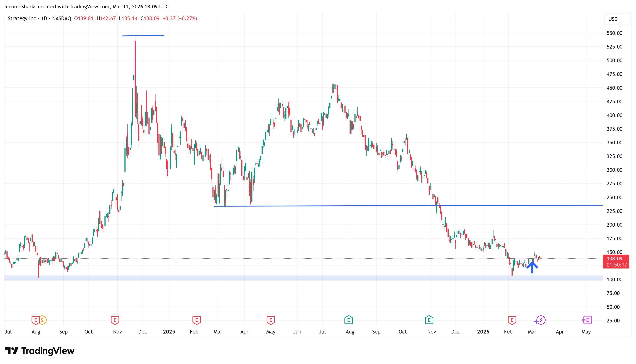The width and height of the screenshot is (636, 364).
Task: Click the purple lightning event icon
Action: pos(541,320)
